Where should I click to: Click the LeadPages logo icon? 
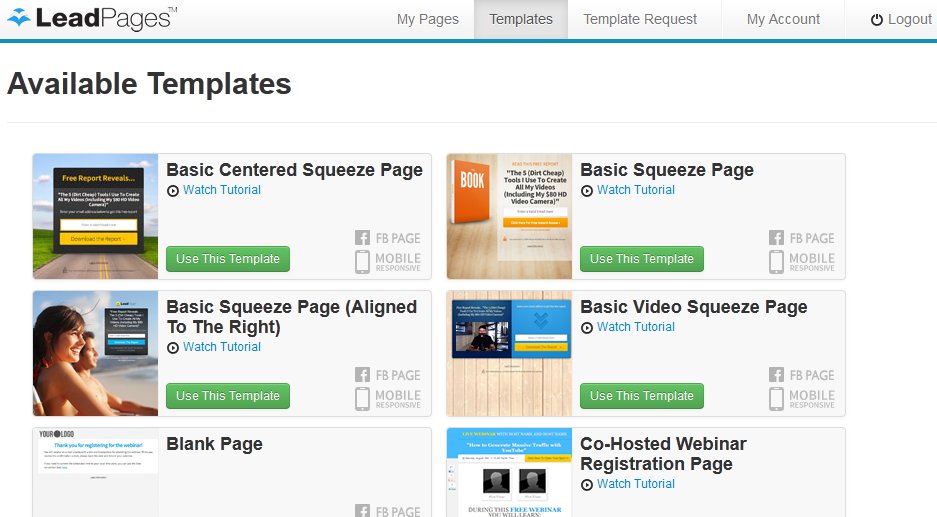tap(19, 17)
